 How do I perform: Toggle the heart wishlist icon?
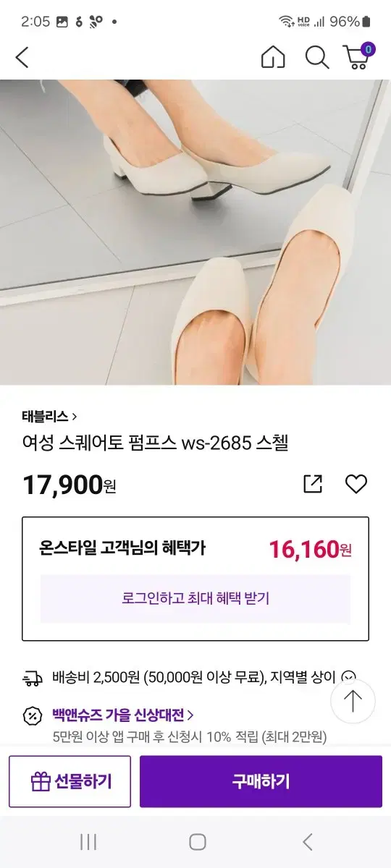tap(356, 484)
